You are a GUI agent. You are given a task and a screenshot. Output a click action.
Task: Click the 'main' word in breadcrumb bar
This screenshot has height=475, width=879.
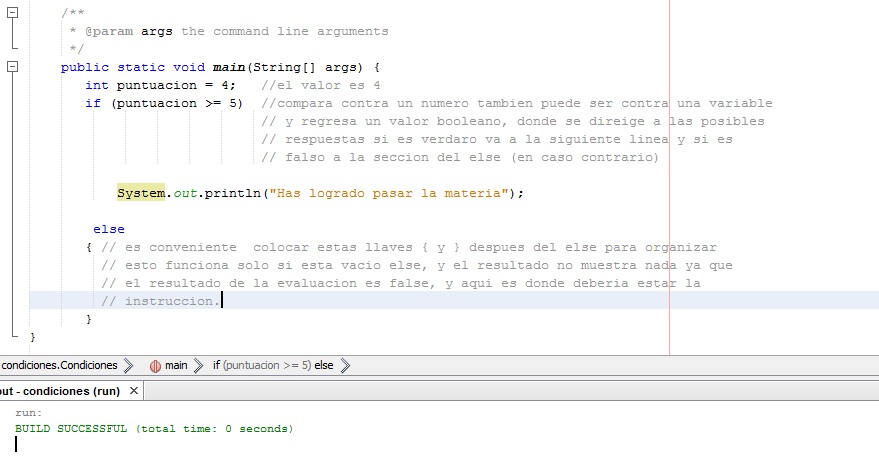tap(176, 366)
